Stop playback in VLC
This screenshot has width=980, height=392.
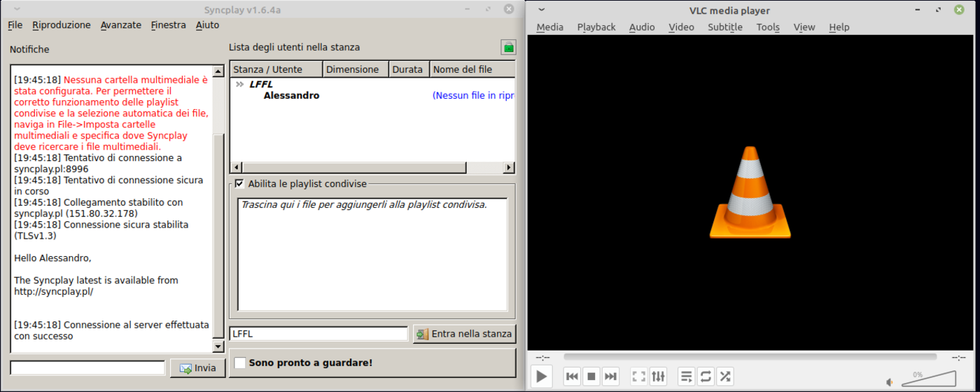click(591, 377)
